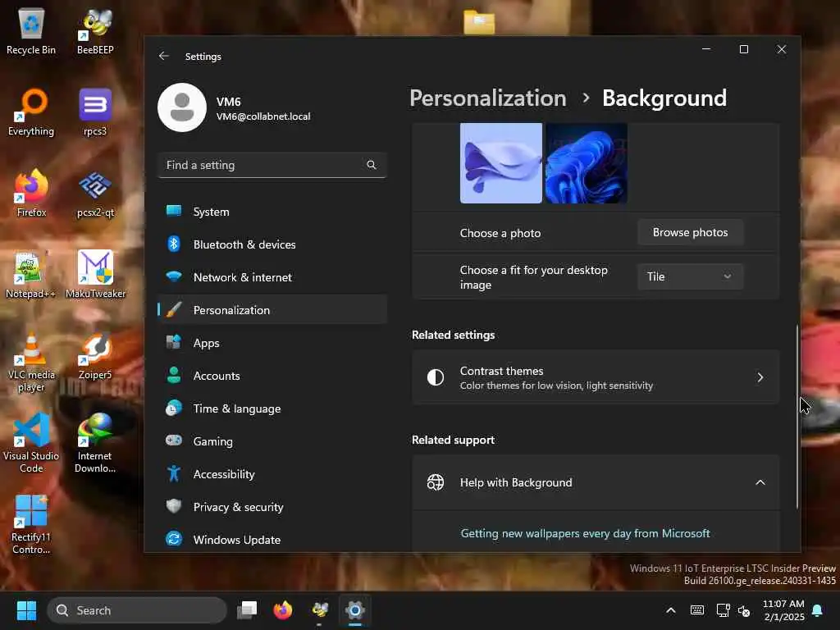Click the network status tray icon
The image size is (840, 630).
pos(723,610)
